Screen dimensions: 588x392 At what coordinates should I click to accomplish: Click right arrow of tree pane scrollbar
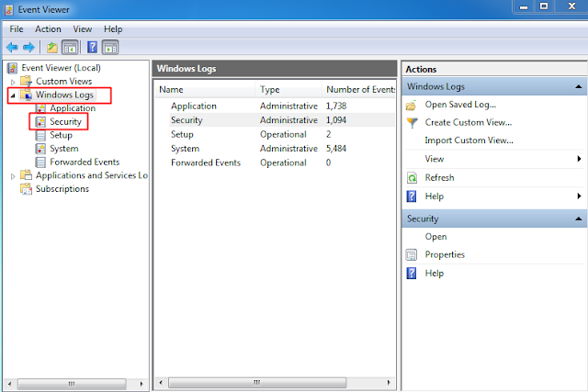[x=141, y=384]
